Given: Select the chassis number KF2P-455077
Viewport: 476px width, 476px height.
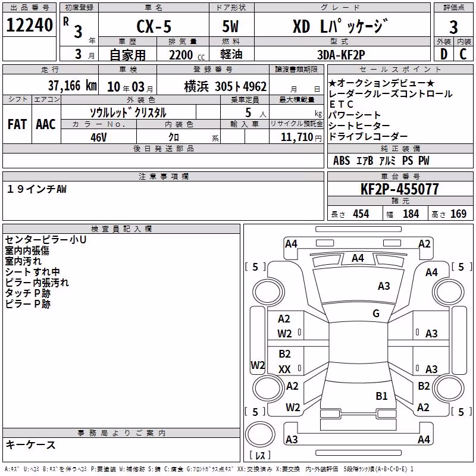Looking at the screenshot, I should click(x=400, y=189).
